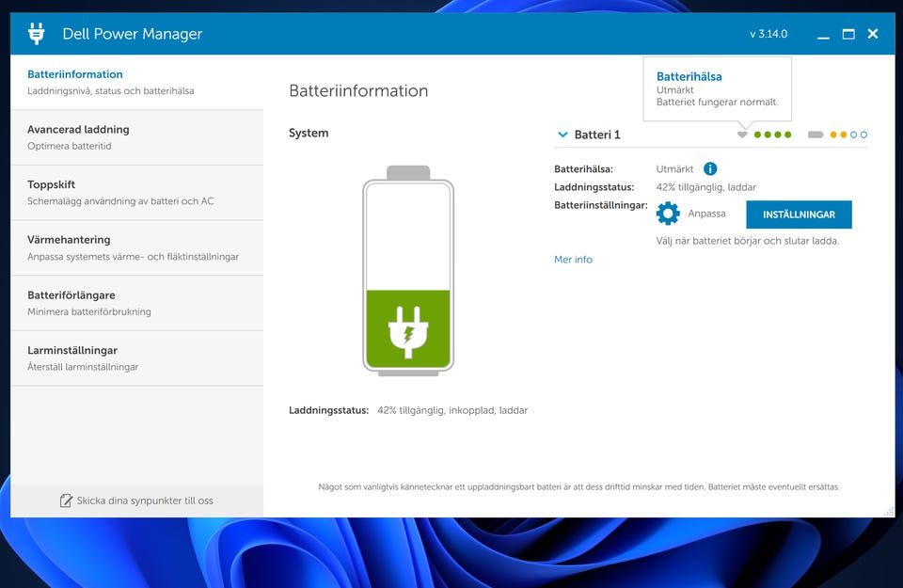Click the orange charge level dots indicator
Viewport: 903px width, 588px height.
pos(848,135)
